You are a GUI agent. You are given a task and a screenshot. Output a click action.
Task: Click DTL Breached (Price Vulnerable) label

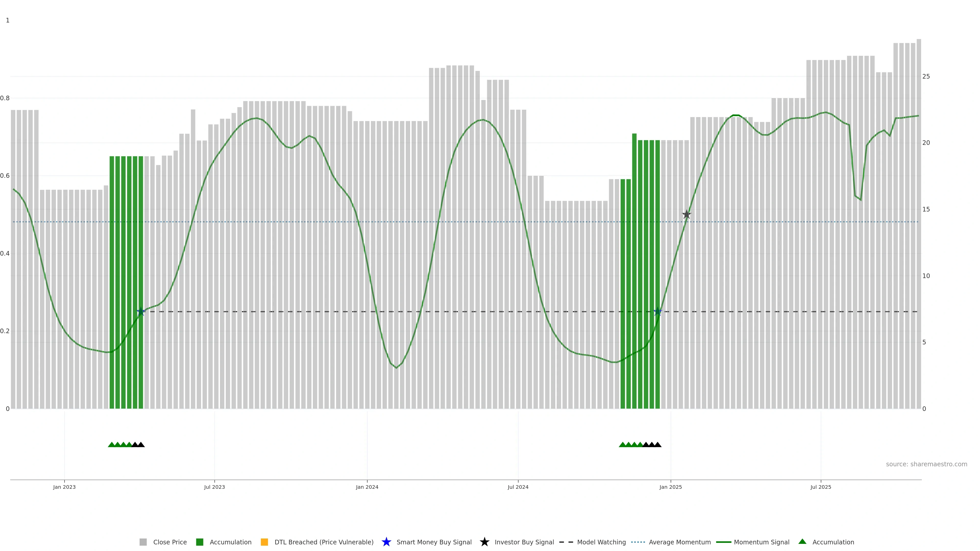[x=324, y=542]
